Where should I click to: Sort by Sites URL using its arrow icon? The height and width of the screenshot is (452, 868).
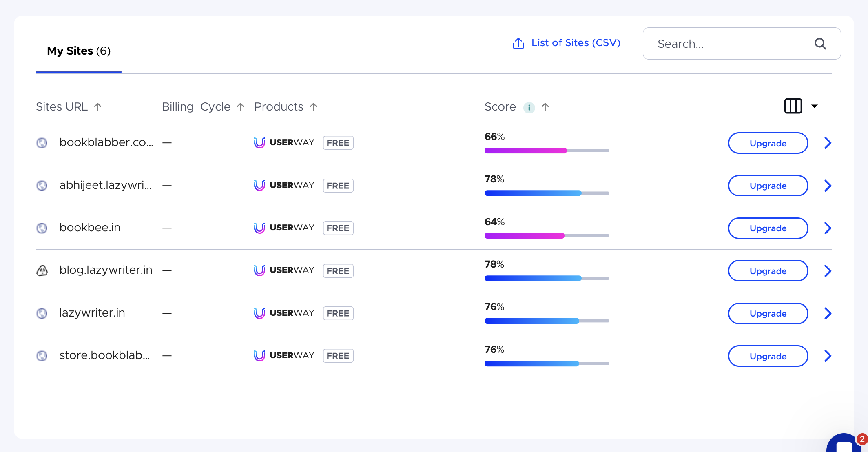click(x=98, y=106)
